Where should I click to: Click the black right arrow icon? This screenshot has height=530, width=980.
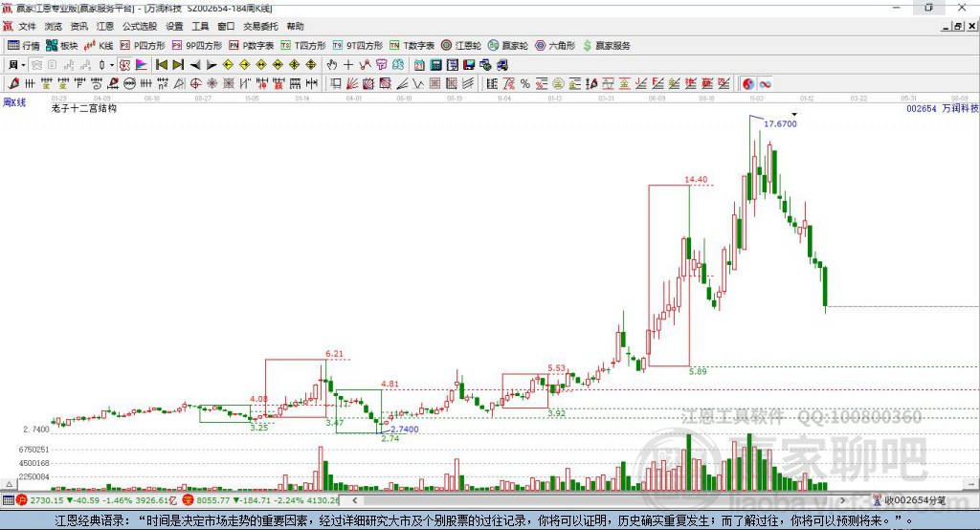(x=212, y=65)
